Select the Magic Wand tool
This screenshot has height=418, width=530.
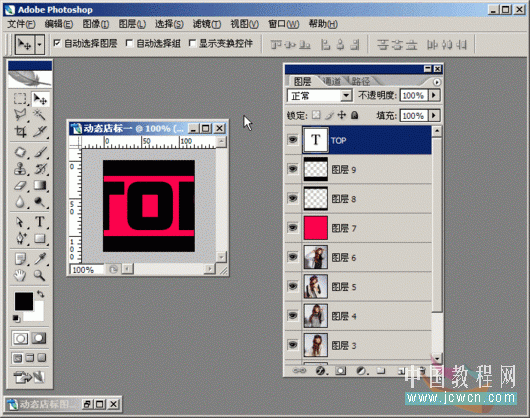pyautogui.click(x=40, y=115)
